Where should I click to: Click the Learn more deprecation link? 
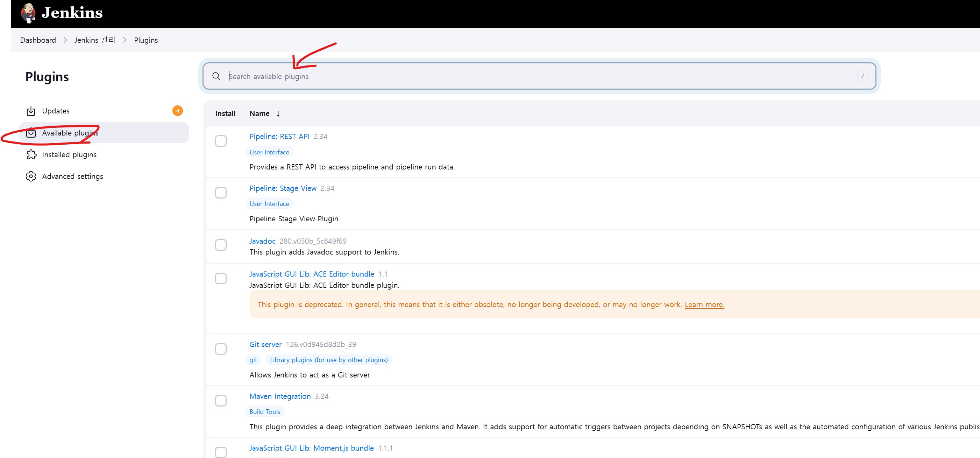[704, 305]
